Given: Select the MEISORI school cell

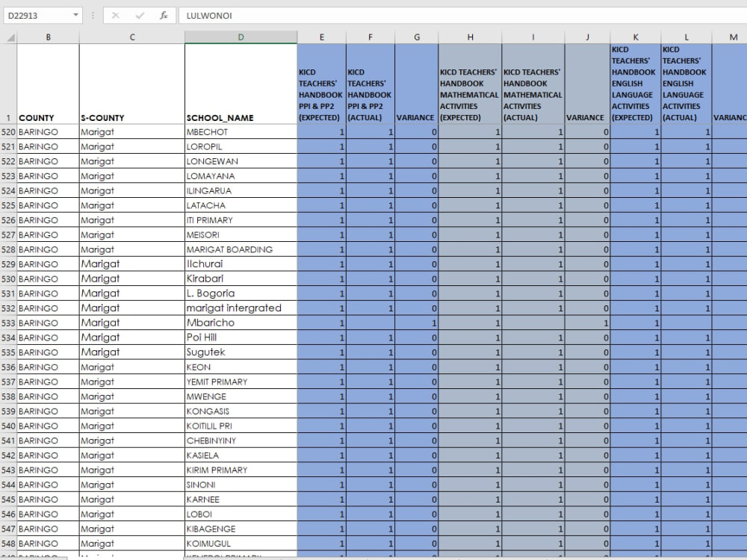Looking at the screenshot, I should click(241, 234).
